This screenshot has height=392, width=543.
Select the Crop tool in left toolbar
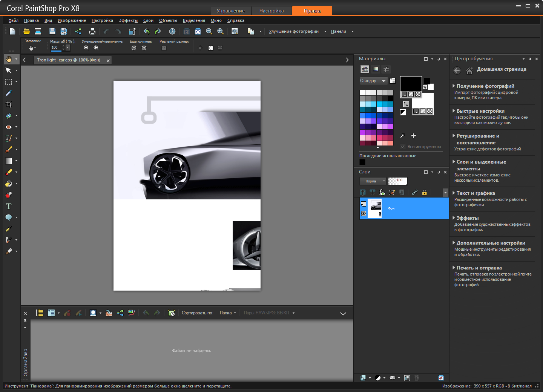click(9, 104)
